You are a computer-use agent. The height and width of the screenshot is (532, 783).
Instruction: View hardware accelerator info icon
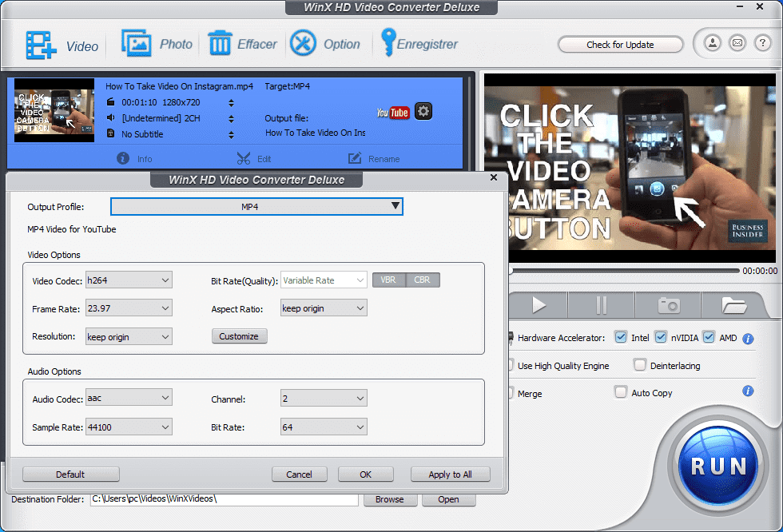tap(748, 339)
